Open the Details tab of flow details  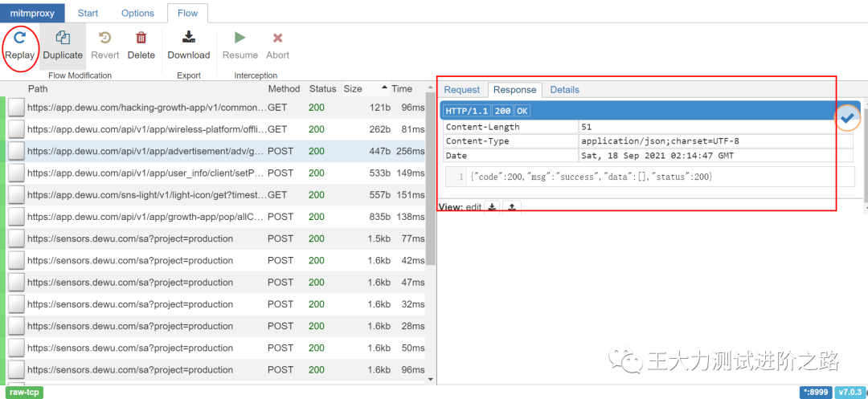coord(565,90)
